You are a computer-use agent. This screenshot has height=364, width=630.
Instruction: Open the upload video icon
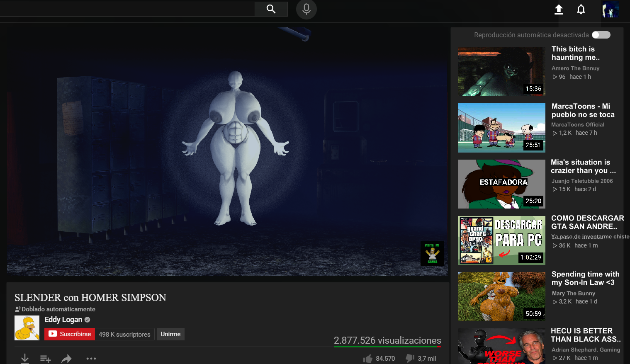point(559,9)
